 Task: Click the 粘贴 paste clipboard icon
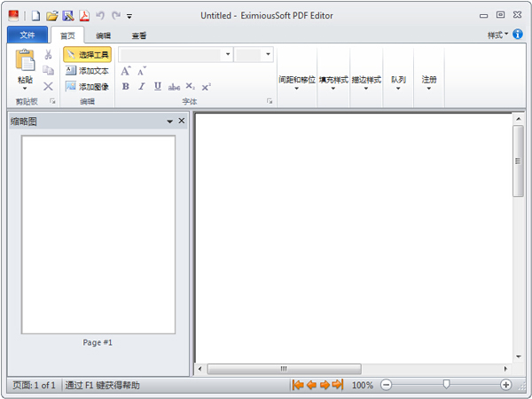click(25, 60)
